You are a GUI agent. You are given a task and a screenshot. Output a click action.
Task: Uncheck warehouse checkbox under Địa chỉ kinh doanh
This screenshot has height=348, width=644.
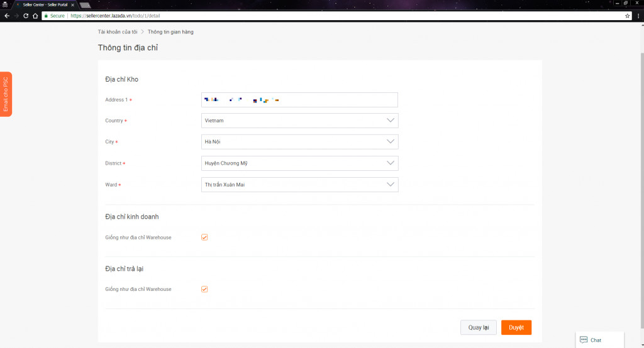pos(204,237)
